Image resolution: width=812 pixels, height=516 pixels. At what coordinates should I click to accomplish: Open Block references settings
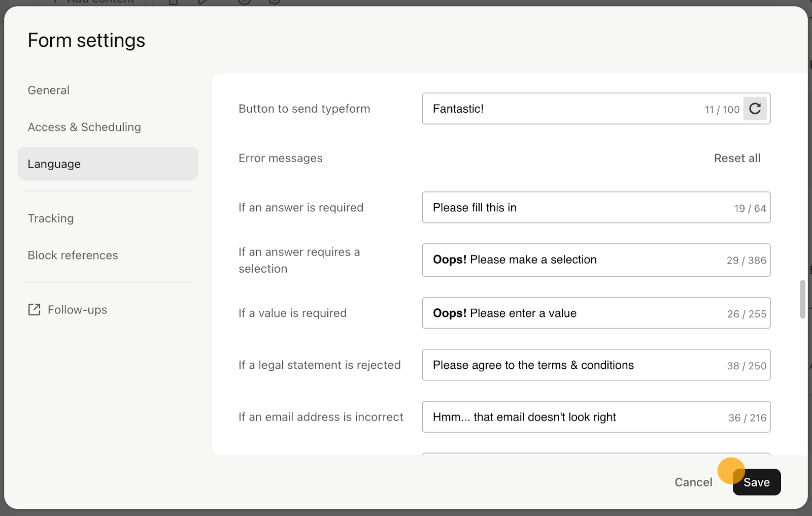pyautogui.click(x=73, y=255)
